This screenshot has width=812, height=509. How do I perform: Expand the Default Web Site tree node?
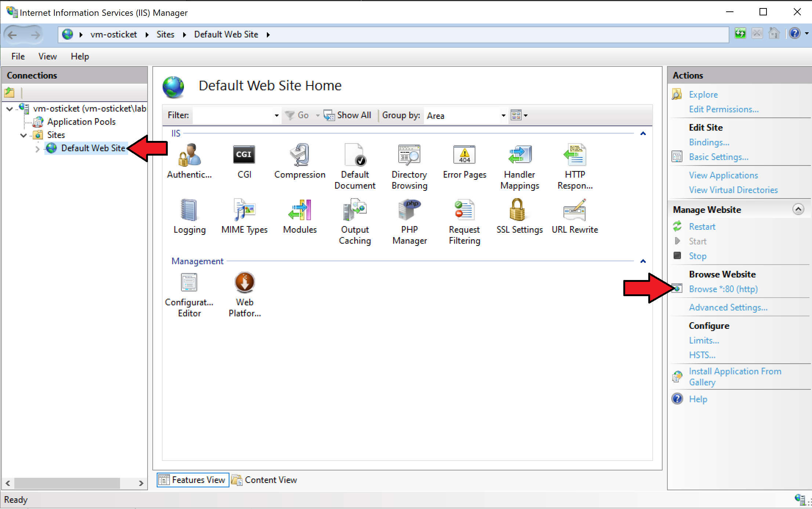click(x=37, y=149)
